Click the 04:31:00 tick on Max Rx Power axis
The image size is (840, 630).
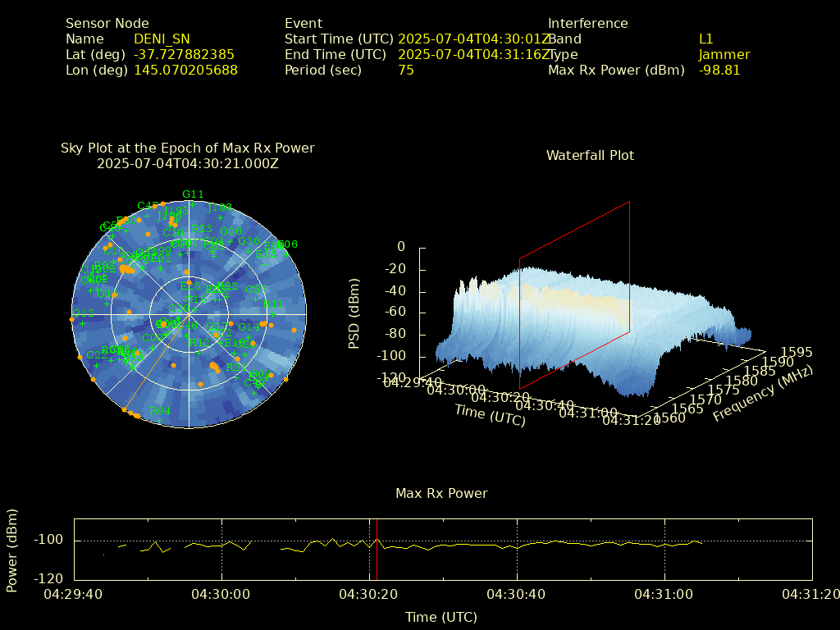point(664,591)
